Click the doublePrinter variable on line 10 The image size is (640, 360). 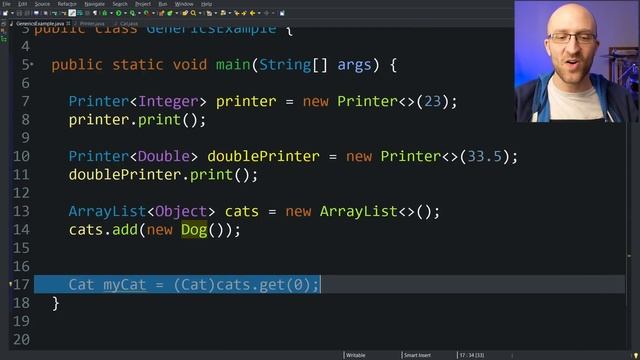[x=263, y=156]
